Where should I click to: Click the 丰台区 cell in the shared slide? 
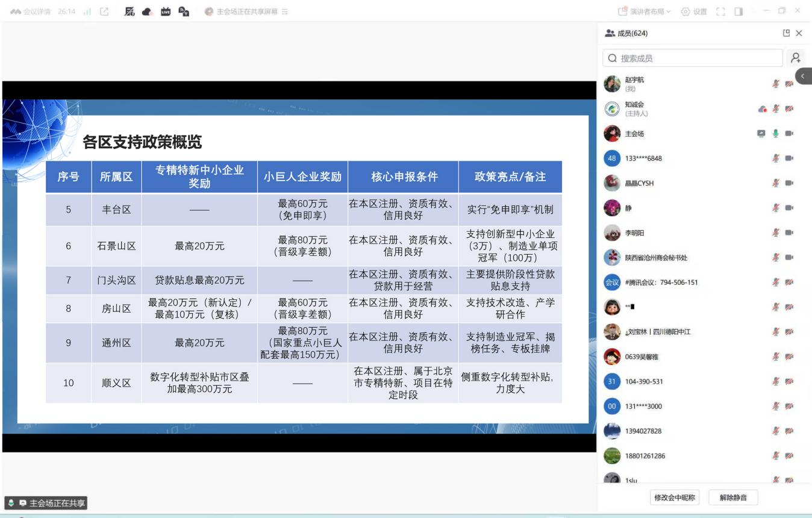pos(116,210)
